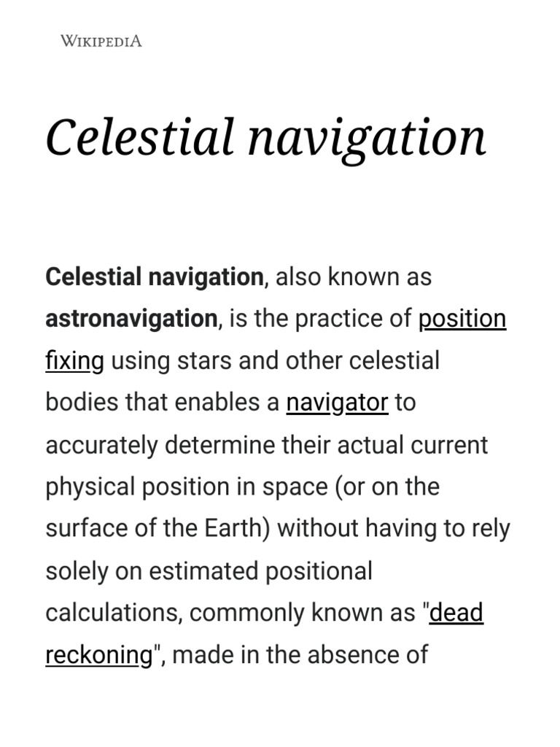Screen dimensions: 560x747
Task: Click the bold "Celestial navigation" term
Action: (154, 277)
